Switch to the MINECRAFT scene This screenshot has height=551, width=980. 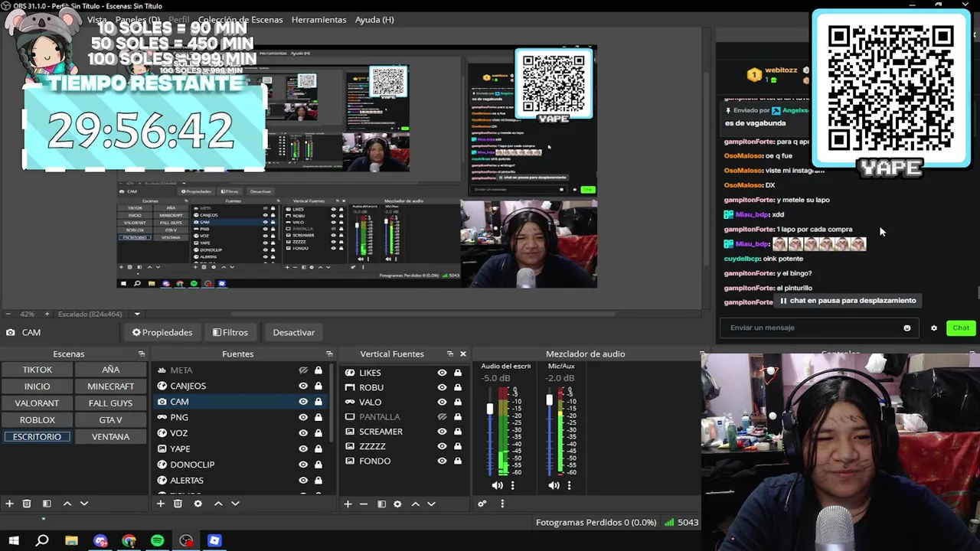pos(110,386)
